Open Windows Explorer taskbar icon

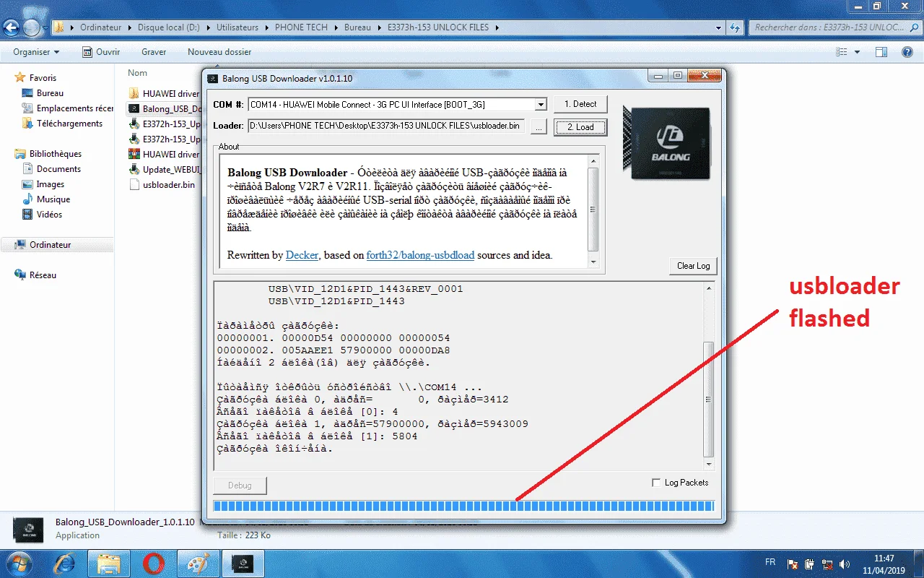click(109, 564)
